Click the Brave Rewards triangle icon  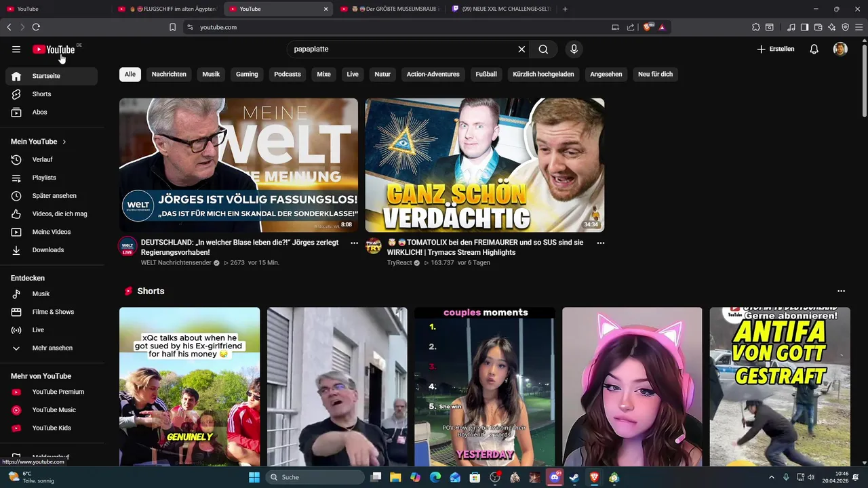point(662,27)
